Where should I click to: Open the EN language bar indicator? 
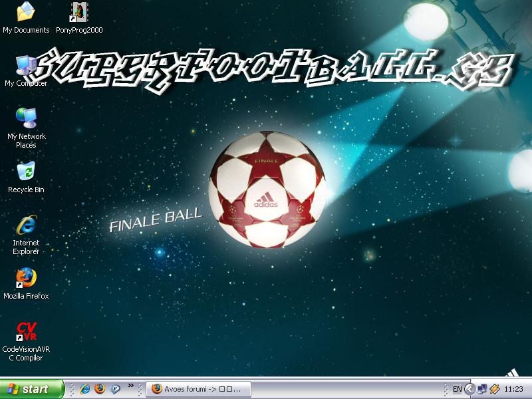[458, 389]
